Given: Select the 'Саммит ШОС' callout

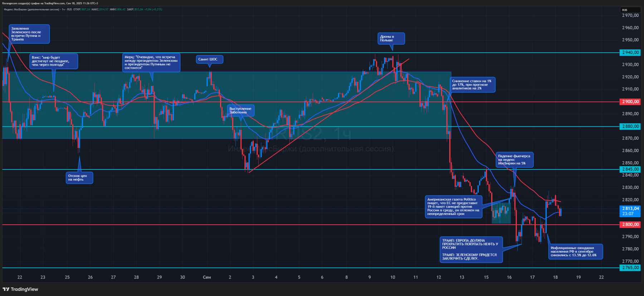Looking at the screenshot, I should (210, 59).
